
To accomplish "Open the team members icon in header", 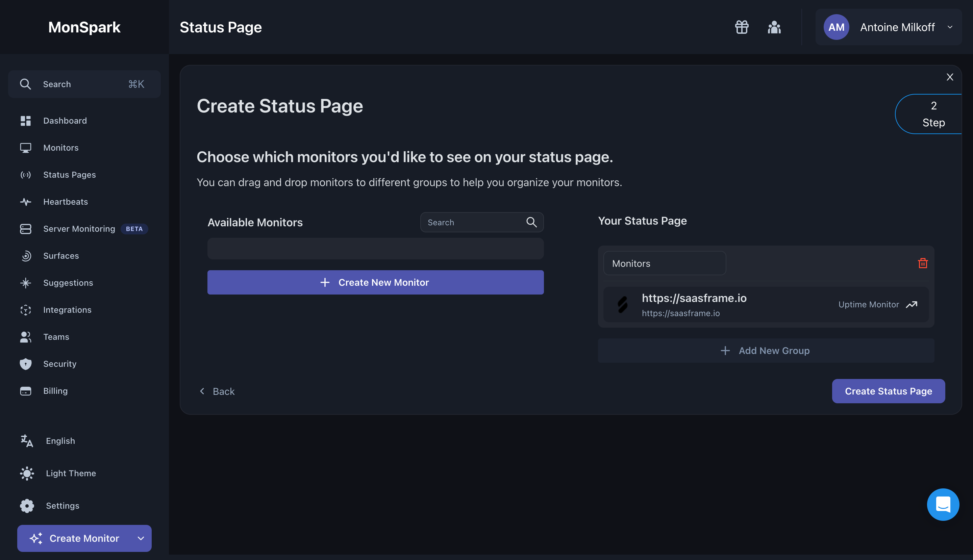I will (x=774, y=27).
